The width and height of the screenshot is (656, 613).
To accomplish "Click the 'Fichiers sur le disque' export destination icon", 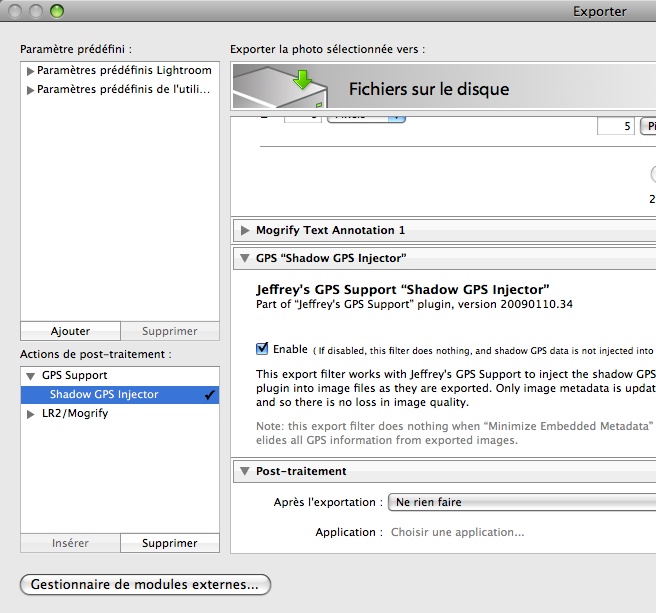I will pyautogui.click(x=279, y=87).
